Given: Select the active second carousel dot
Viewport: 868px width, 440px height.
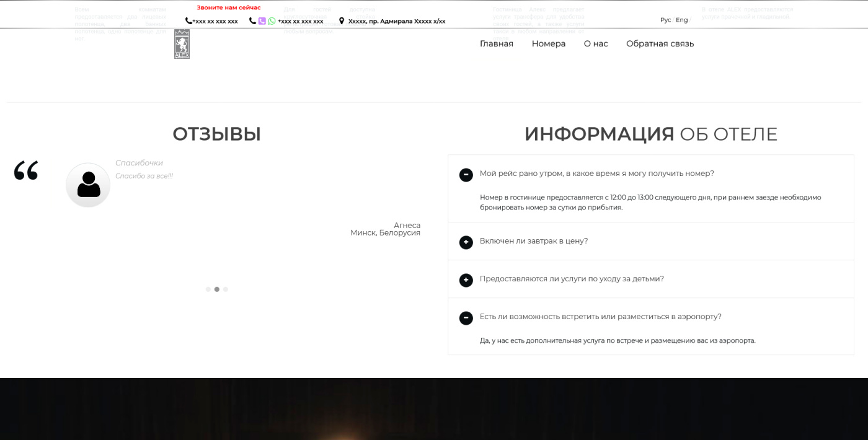Looking at the screenshot, I should (x=217, y=289).
